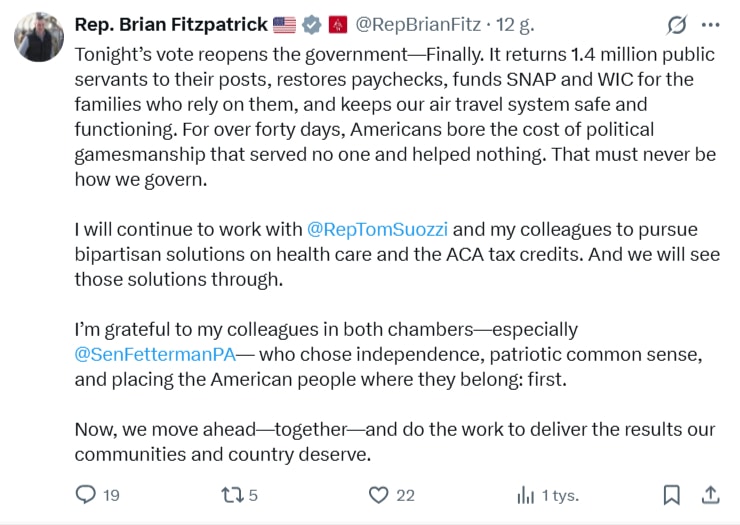Click the 1 tys. views count
740x525 pixels.
[x=559, y=494]
